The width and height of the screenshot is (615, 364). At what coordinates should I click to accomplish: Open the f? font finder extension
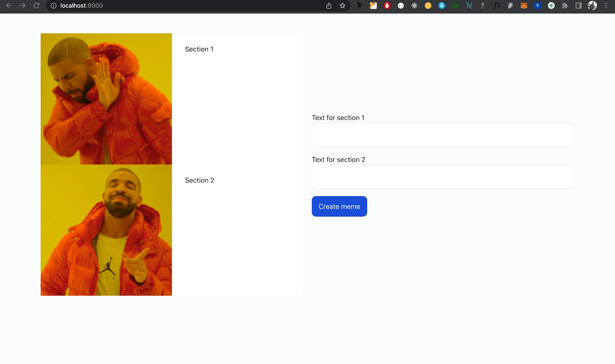pyautogui.click(x=497, y=6)
